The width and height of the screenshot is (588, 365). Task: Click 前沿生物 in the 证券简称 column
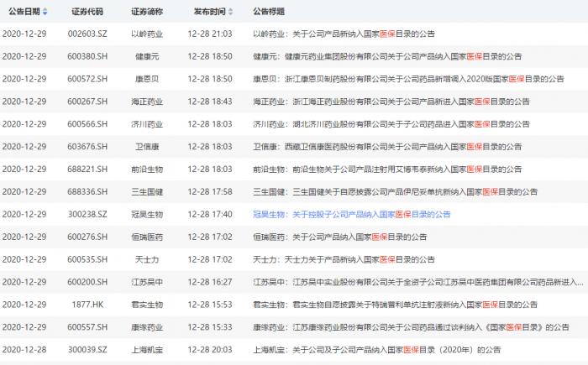(147, 169)
